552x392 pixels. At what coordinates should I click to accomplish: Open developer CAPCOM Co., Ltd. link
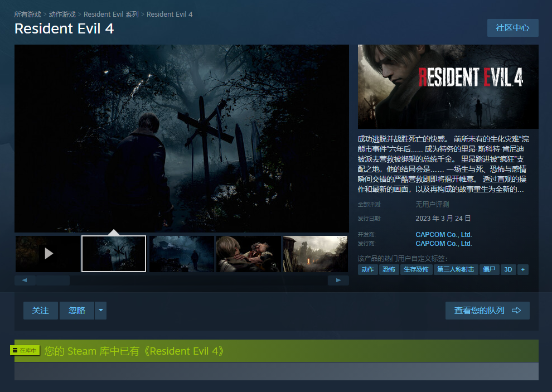point(444,235)
